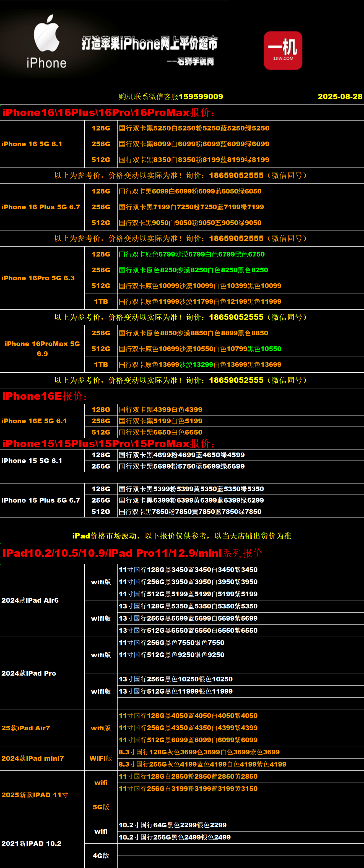
Task: Click the Apple iPhone logo
Action: 46,41
